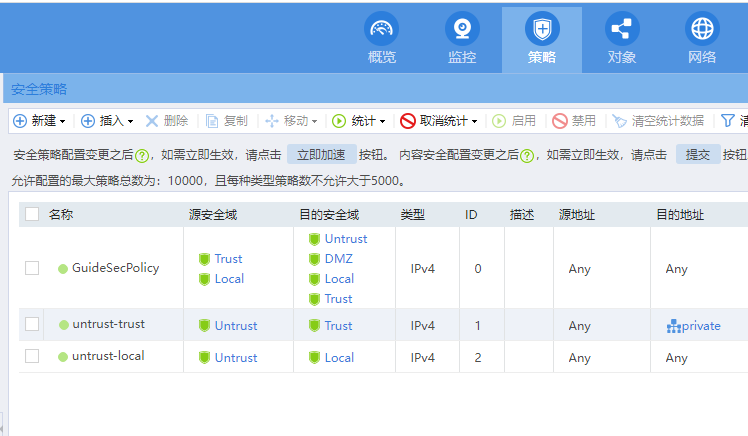The image size is (748, 436).
Task: Click the 删除 delete toolbar icon
Action: (152, 121)
